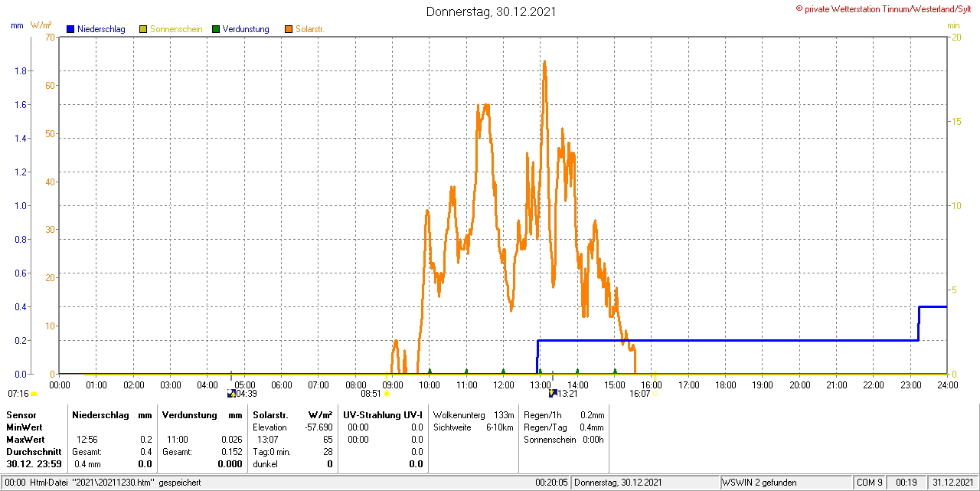Click the Durchschnitt row label
This screenshot has height=491, width=980.
click(34, 451)
